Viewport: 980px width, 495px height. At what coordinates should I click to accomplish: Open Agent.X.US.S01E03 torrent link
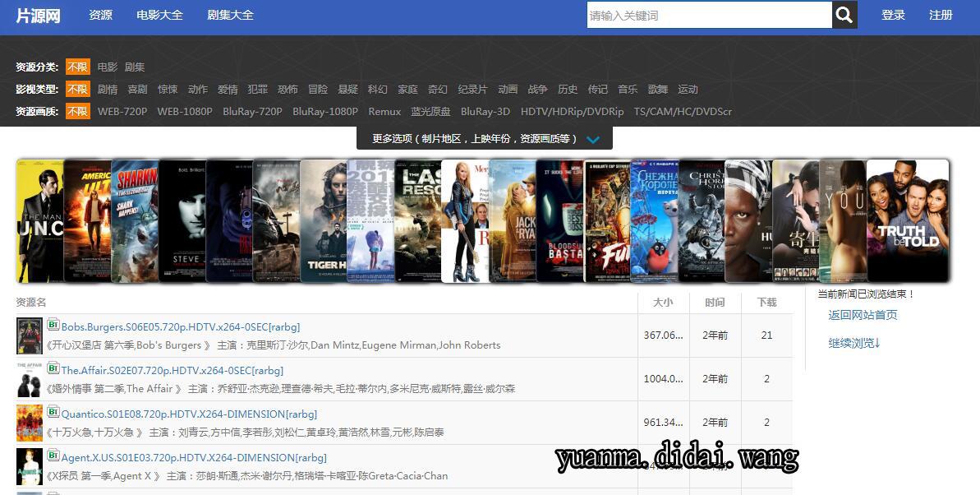194,457
